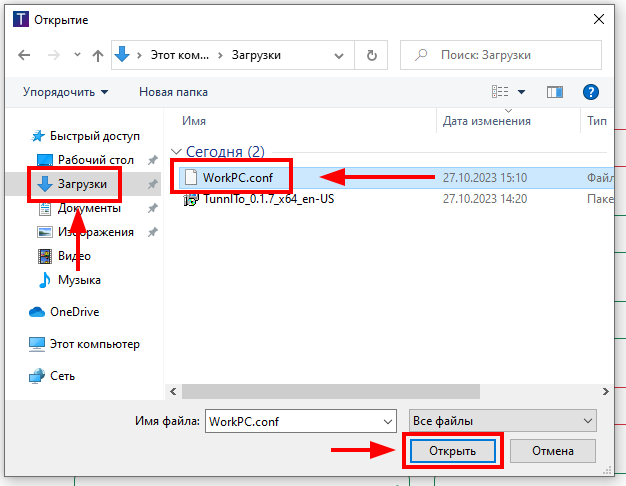This screenshot has height=486, width=626.
Task: Open the help question mark icon
Action: pos(590,92)
